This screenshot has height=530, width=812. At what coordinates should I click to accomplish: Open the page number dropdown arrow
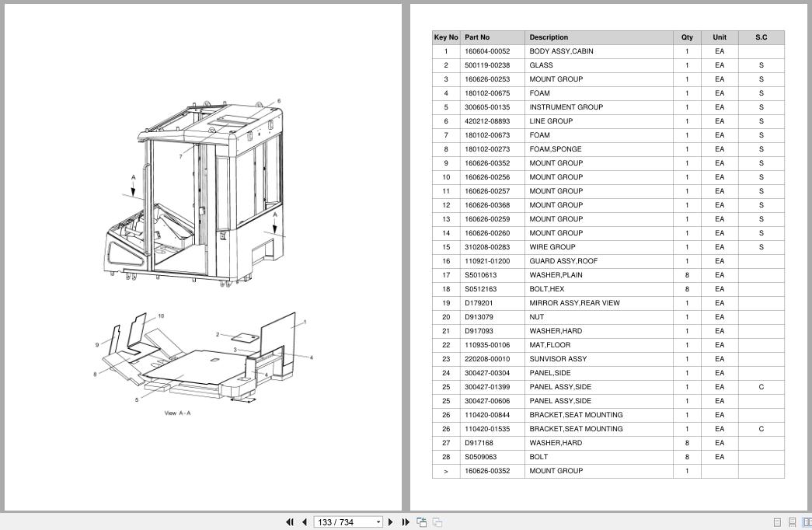click(378, 522)
